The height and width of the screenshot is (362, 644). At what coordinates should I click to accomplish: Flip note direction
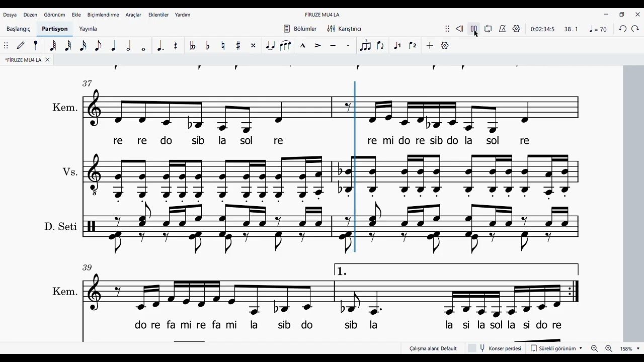(380, 45)
